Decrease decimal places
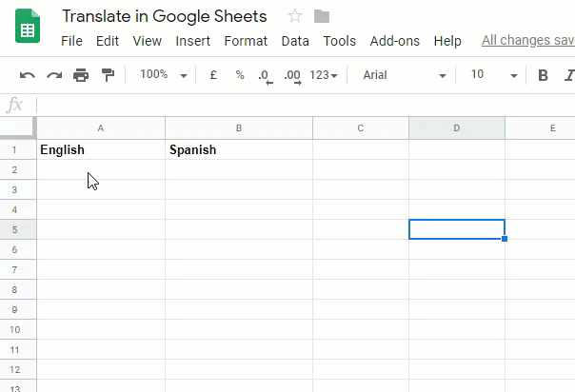 pyautogui.click(x=266, y=76)
